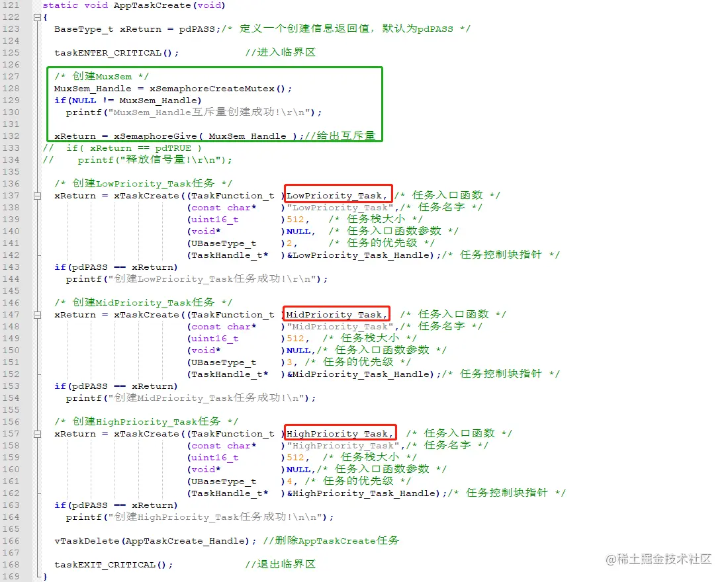Screen dimensions: 728x582
Task: Click stack size 512 on line 149
Action: pyautogui.click(x=295, y=339)
